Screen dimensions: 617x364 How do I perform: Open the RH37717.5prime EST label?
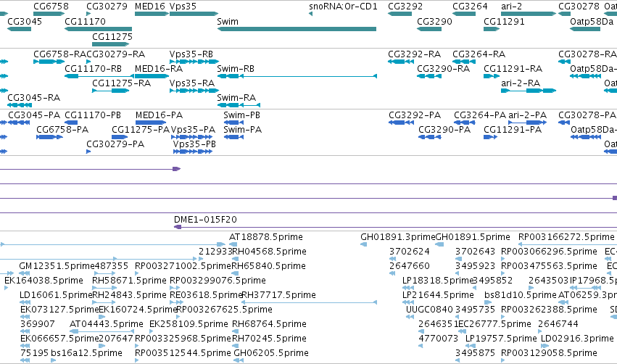click(x=278, y=295)
